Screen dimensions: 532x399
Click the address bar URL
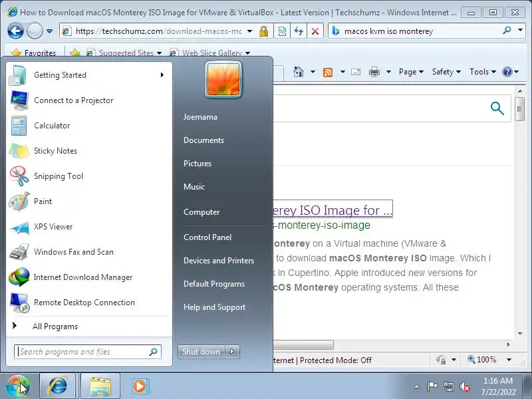click(158, 31)
